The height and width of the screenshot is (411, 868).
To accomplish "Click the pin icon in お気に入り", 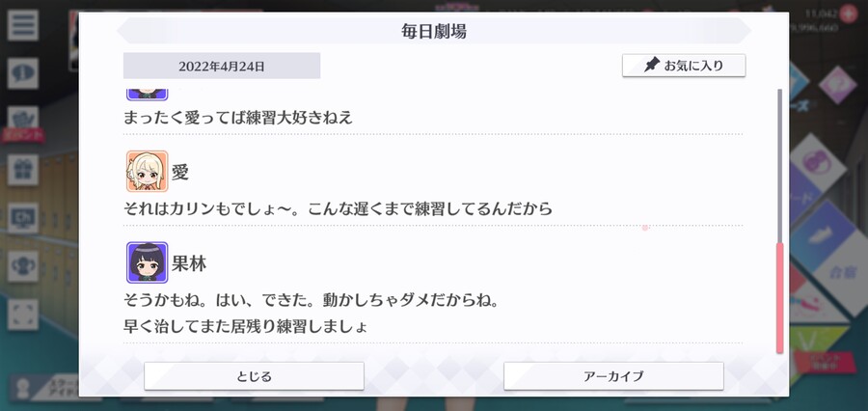I will 652,66.
